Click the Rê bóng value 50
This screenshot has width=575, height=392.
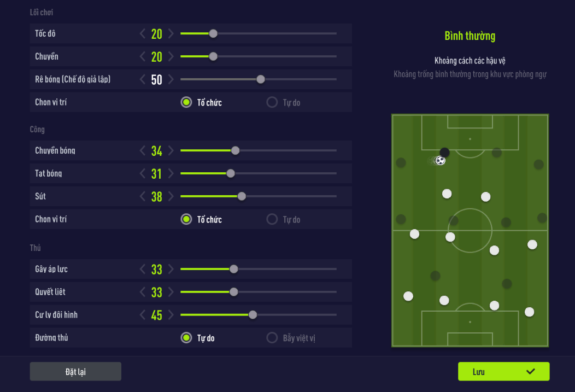(x=157, y=80)
